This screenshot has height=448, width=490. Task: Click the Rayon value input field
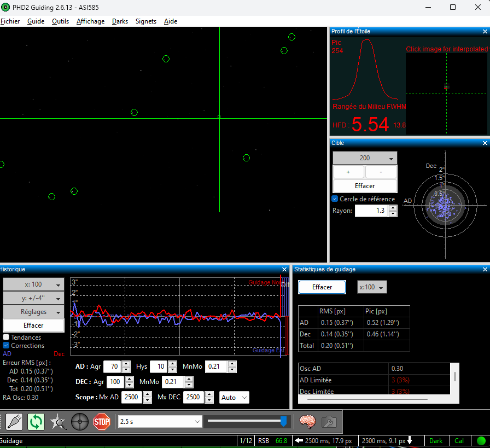(371, 211)
